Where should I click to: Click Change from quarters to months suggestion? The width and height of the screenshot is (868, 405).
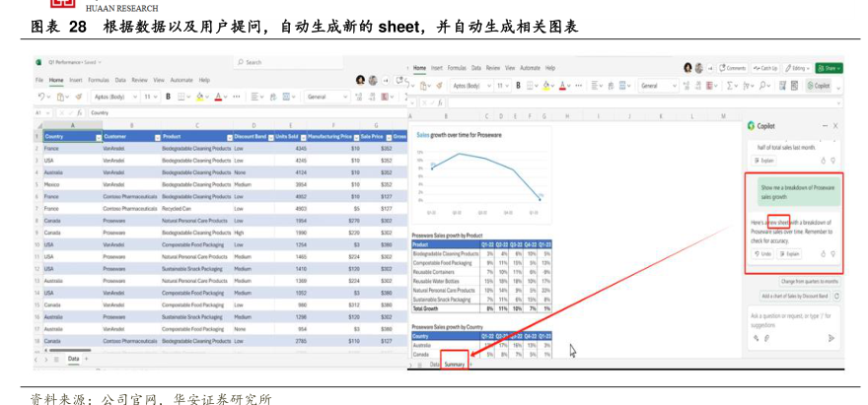click(810, 282)
